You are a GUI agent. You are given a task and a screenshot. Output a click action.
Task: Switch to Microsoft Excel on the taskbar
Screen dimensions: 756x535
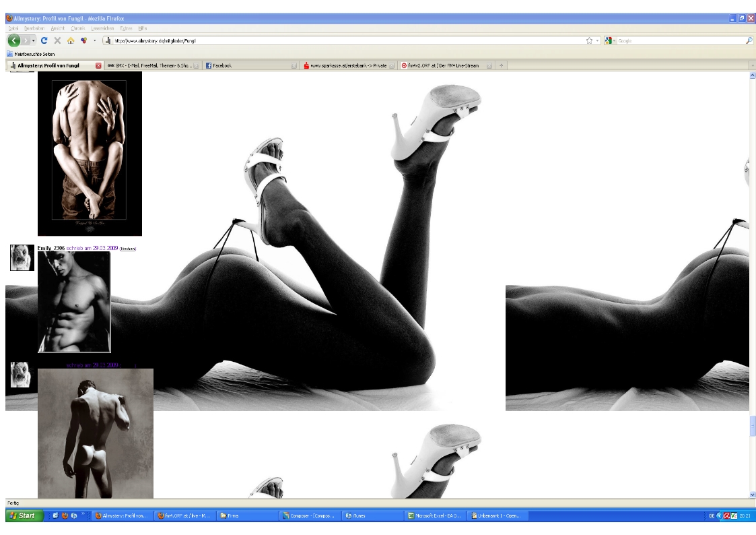[x=436, y=515]
